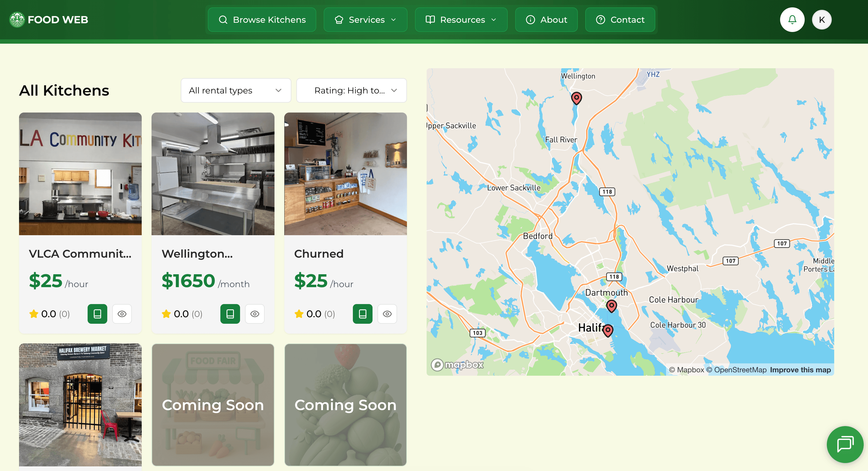Click the star rating icon on Churned card
The height and width of the screenshot is (471, 868).
pyautogui.click(x=299, y=314)
